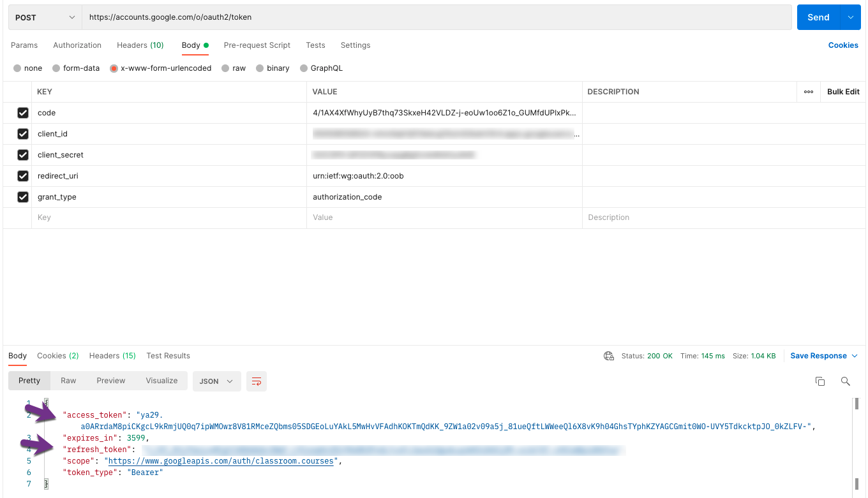Disable the redirect_uri parameter checkbox
The width and height of the screenshot is (868, 498).
[x=23, y=176]
